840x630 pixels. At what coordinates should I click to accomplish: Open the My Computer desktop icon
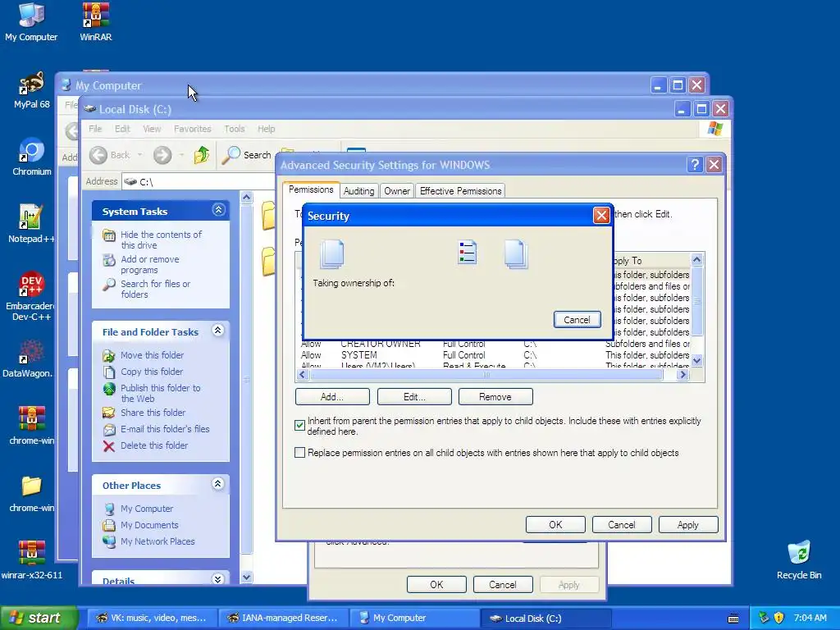[x=31, y=22]
